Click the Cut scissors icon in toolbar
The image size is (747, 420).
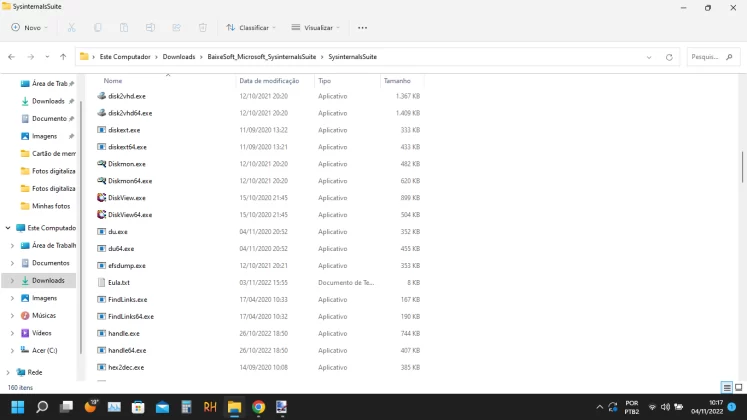coord(71,28)
